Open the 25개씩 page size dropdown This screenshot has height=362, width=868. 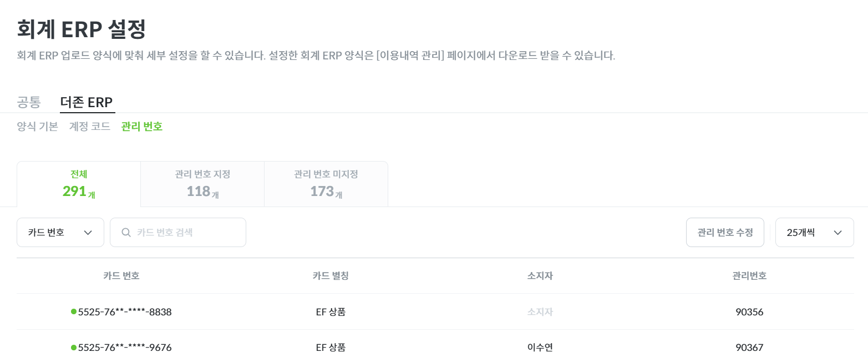[814, 233]
